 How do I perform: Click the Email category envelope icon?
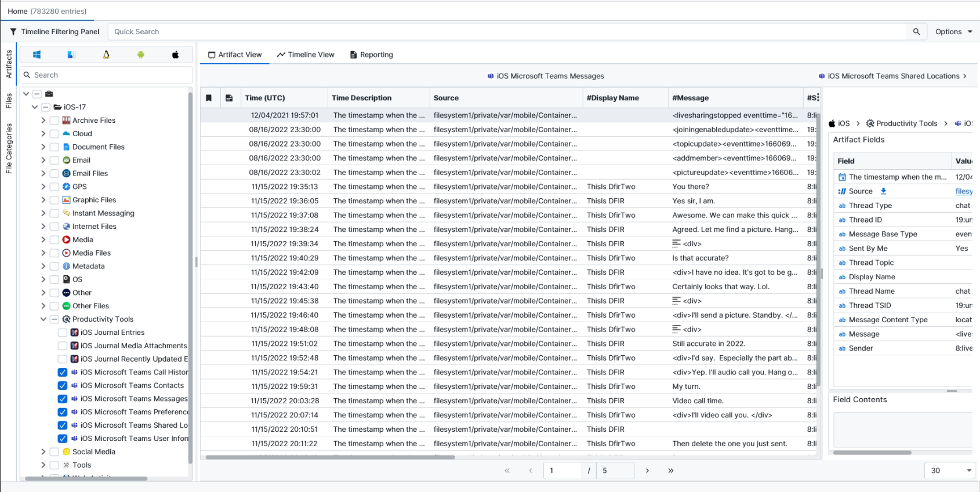click(67, 160)
